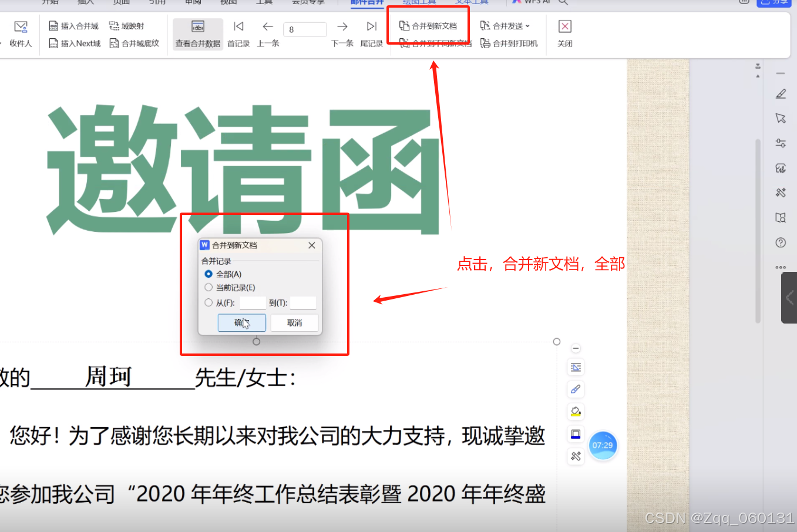Screen dimensions: 797x532
Task: Click 取消 to cancel merge dialog
Action: click(295, 323)
